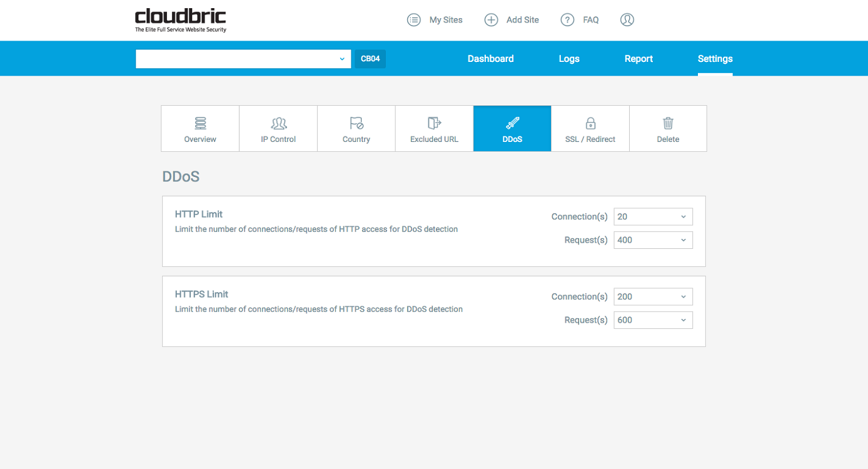Select the active DDoS settings tab
The height and width of the screenshot is (469, 868).
(x=512, y=129)
